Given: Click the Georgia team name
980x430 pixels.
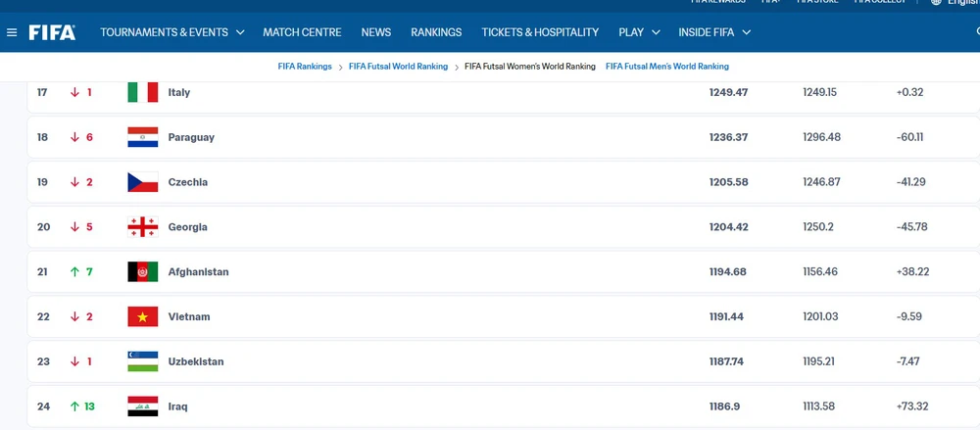Looking at the screenshot, I should click(187, 227).
